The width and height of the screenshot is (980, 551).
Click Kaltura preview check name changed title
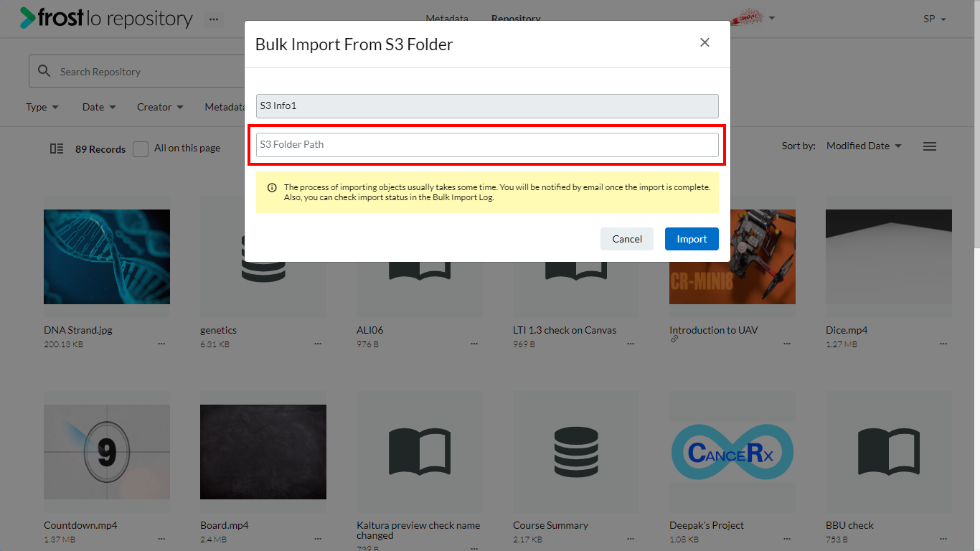(x=418, y=530)
